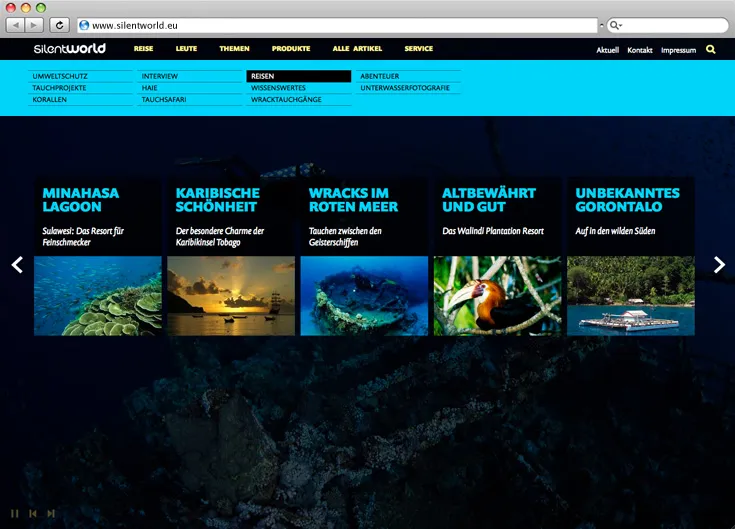This screenshot has width=735, height=529.
Task: Open the THEMEN menu
Action: coord(234,49)
